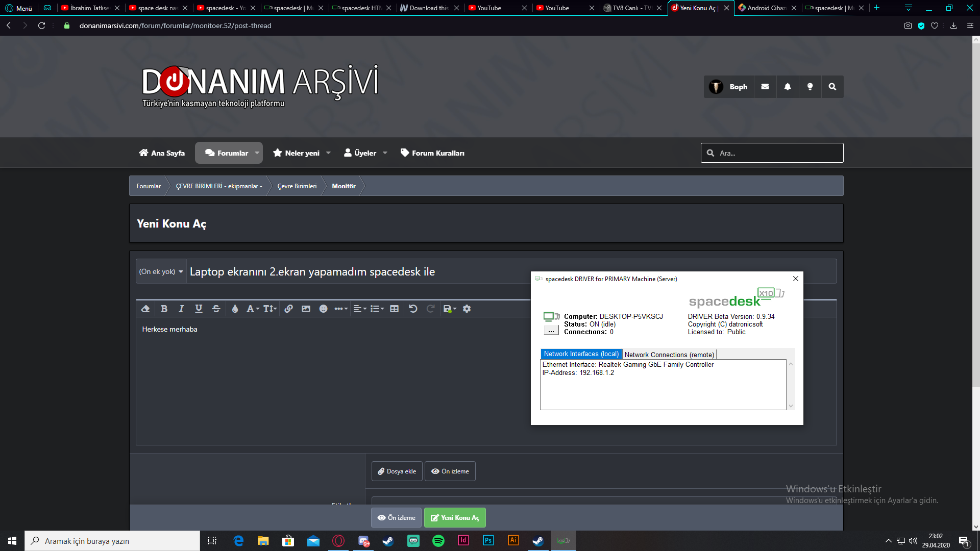
Task: Open the messages envelope icon
Action: click(x=765, y=87)
